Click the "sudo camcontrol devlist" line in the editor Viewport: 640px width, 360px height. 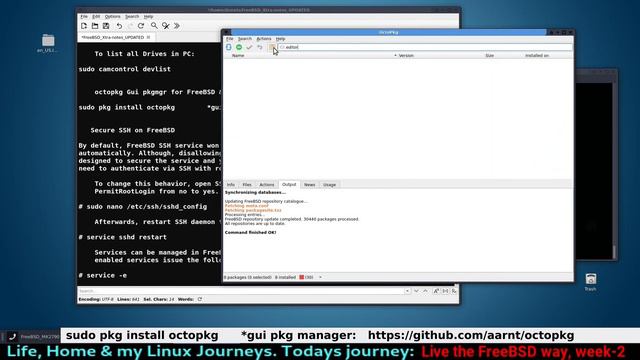pos(124,69)
